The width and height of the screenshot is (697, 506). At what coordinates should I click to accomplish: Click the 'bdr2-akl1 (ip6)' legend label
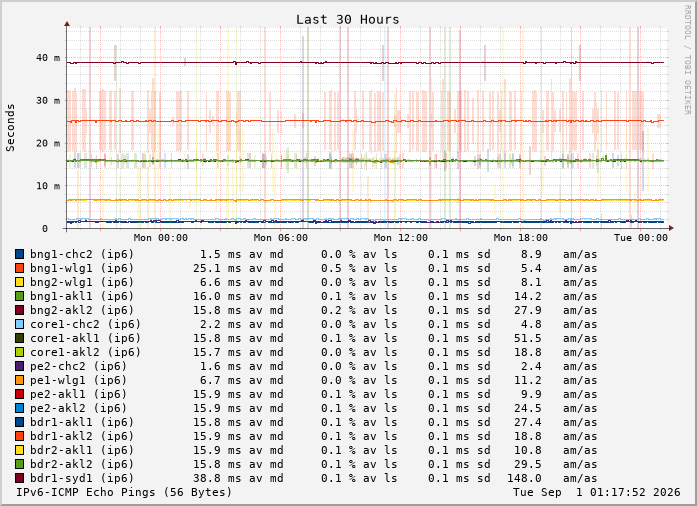82,450
